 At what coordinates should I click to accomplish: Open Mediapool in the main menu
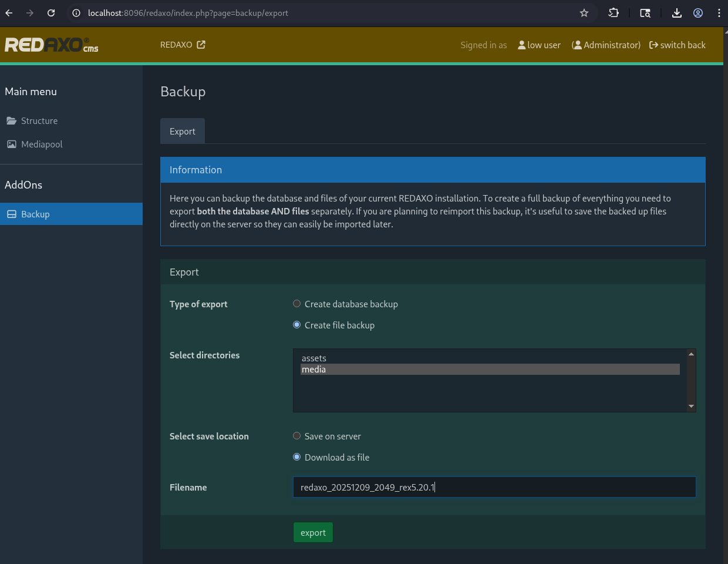pyautogui.click(x=41, y=144)
